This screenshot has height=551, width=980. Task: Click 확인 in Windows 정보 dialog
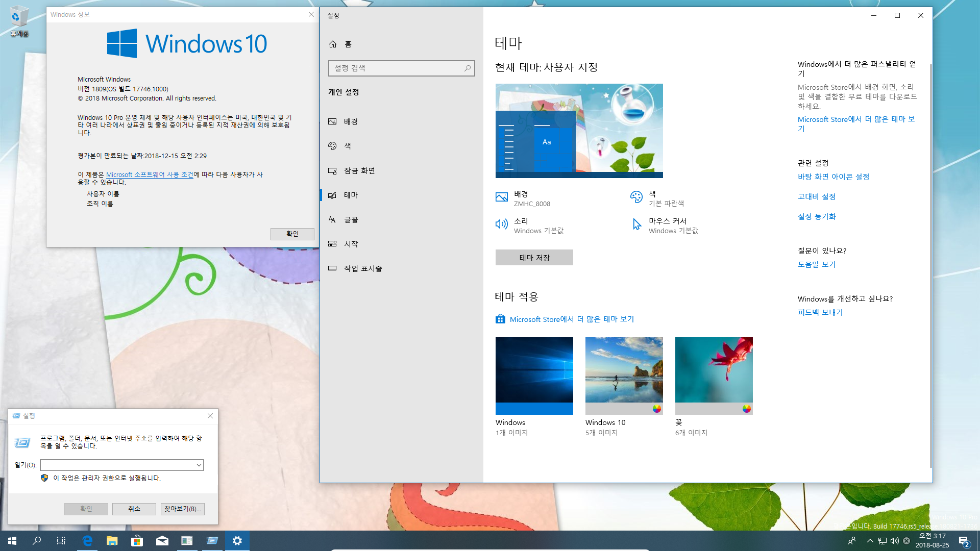(292, 234)
